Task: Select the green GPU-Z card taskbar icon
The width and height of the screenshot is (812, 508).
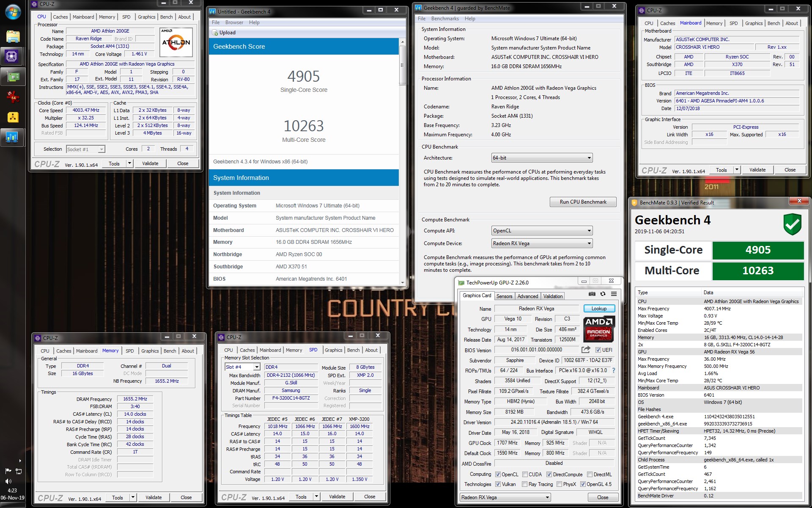Action: (x=13, y=77)
